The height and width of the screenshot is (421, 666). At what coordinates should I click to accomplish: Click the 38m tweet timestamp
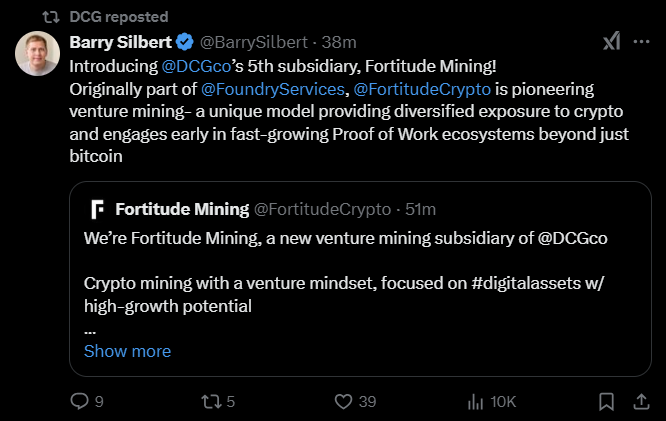point(340,42)
